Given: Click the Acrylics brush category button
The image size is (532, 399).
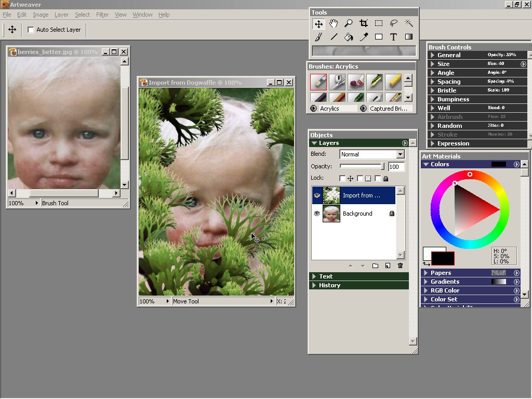Looking at the screenshot, I should [334, 109].
